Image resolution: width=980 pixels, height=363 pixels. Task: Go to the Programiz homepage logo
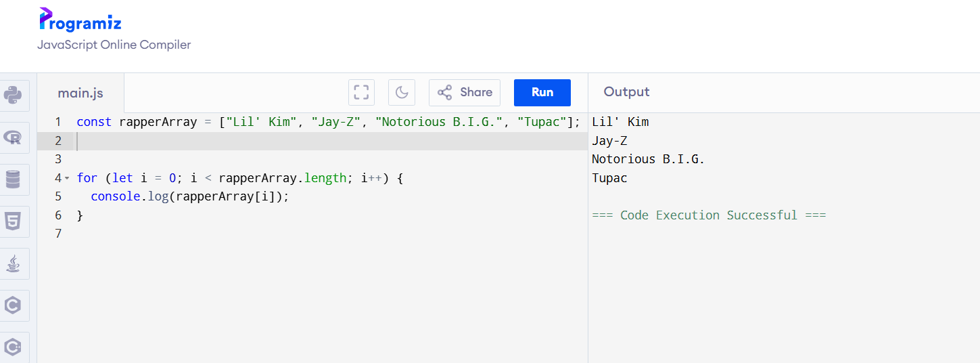point(80,20)
